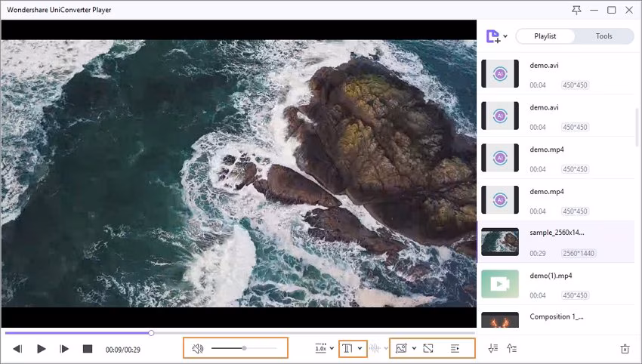Click the Composition 1_... flame thumbnail

[500, 320]
